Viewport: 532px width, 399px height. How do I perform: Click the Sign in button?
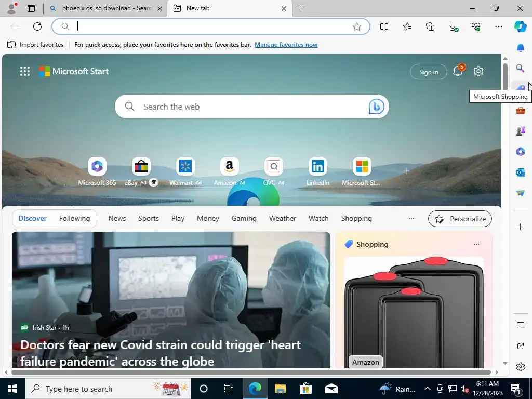[x=429, y=72]
